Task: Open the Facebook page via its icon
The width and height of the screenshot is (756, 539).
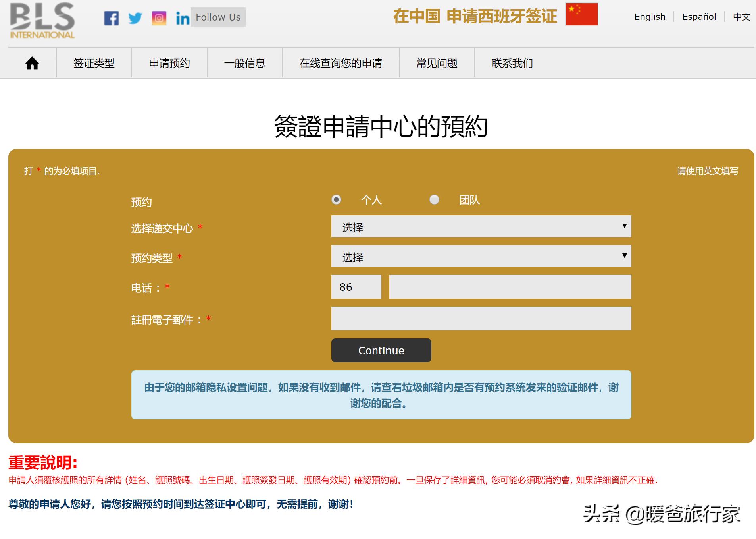Action: tap(112, 17)
